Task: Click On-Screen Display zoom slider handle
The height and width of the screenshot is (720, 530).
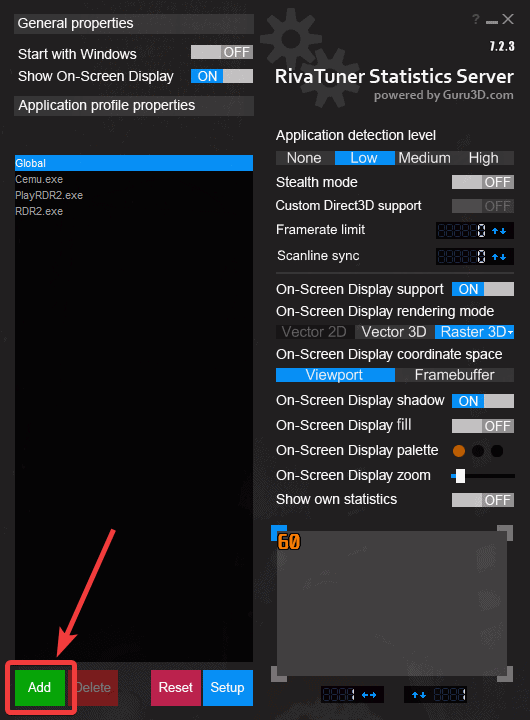Action: 460,476
